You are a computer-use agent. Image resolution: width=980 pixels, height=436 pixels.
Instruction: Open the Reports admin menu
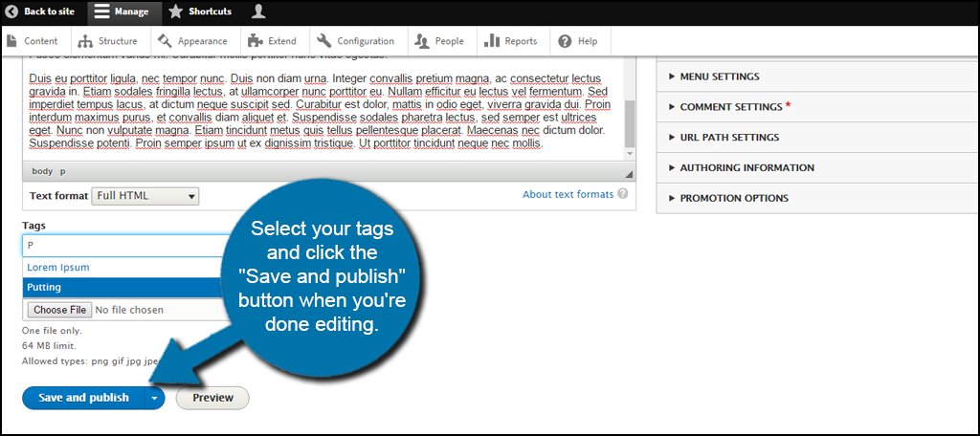coord(511,41)
